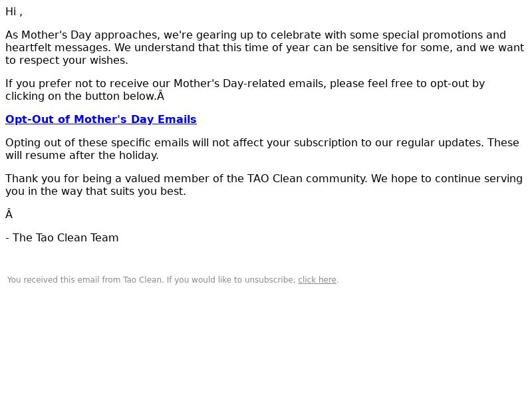
Task: Click the footer text 'You received this email'
Action: 173,280
